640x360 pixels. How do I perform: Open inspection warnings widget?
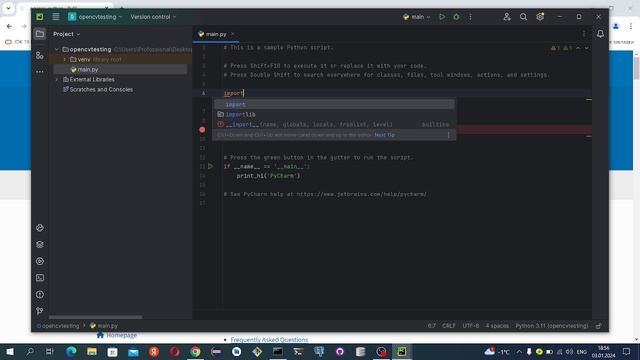(x=562, y=48)
